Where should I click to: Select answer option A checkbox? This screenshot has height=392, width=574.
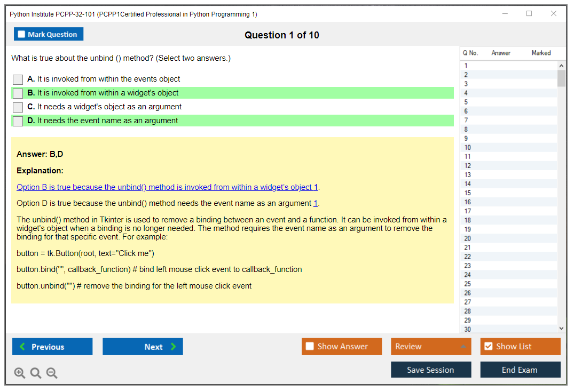click(x=18, y=79)
